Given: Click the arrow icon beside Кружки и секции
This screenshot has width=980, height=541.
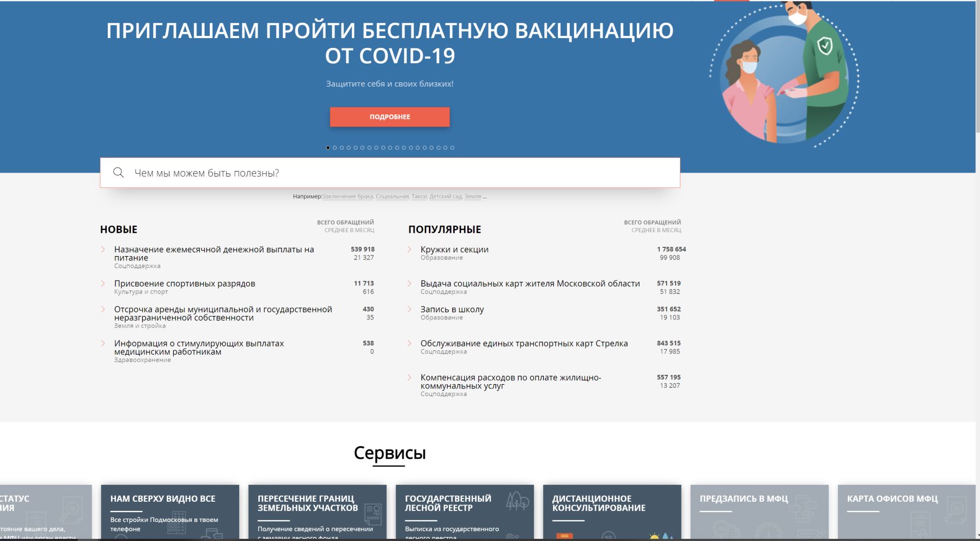Looking at the screenshot, I should 410,250.
